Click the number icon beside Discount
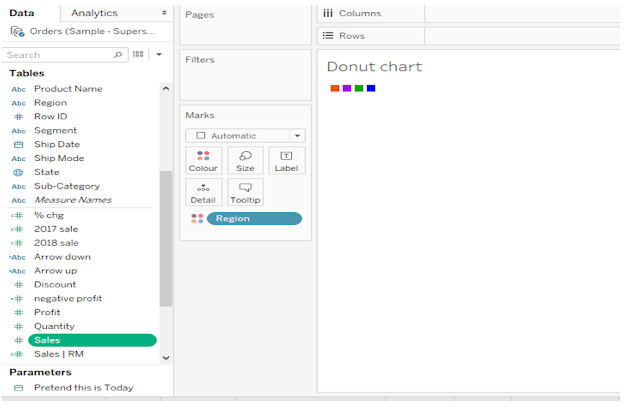Viewport: 628px width, 411px height. 18,285
